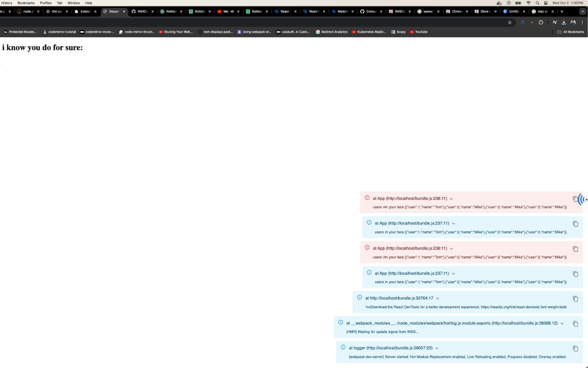
Task: Toggle the blue read-aloud speaker indicator
Action: point(582,199)
